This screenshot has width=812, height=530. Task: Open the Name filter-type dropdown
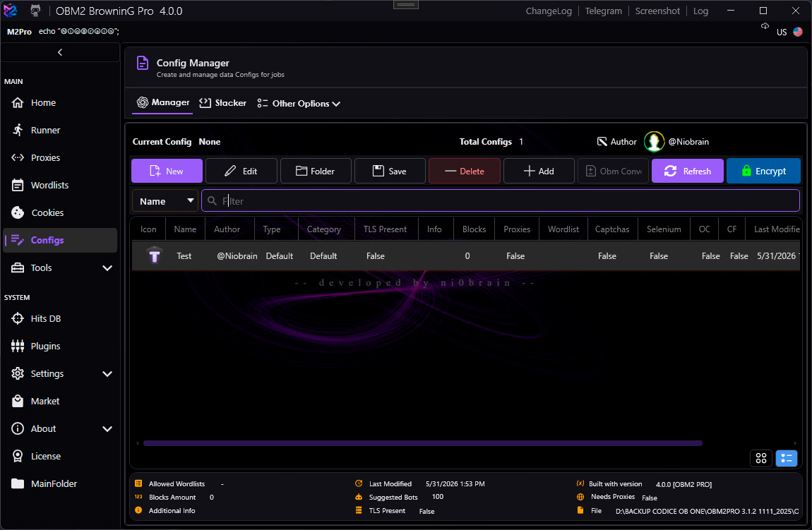(165, 201)
